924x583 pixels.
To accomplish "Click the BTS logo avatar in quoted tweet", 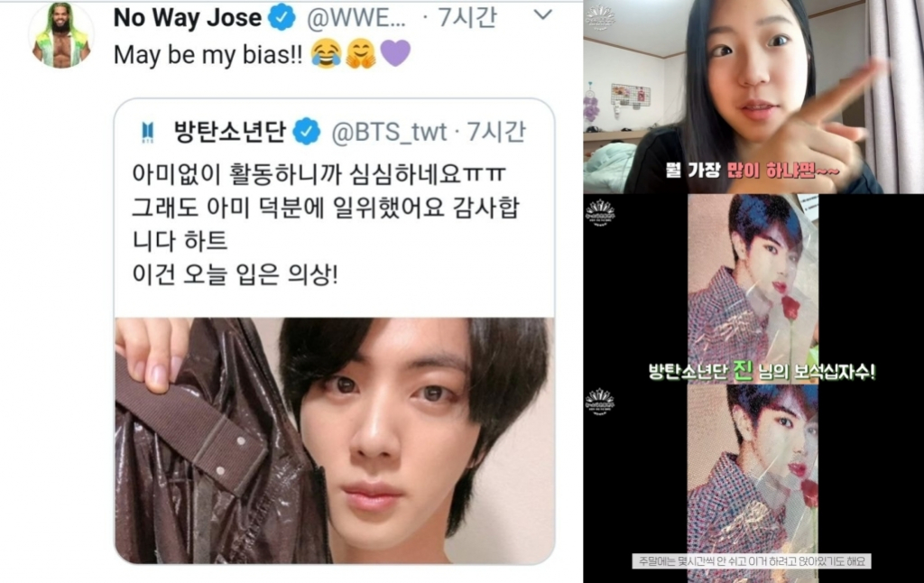I will (148, 132).
